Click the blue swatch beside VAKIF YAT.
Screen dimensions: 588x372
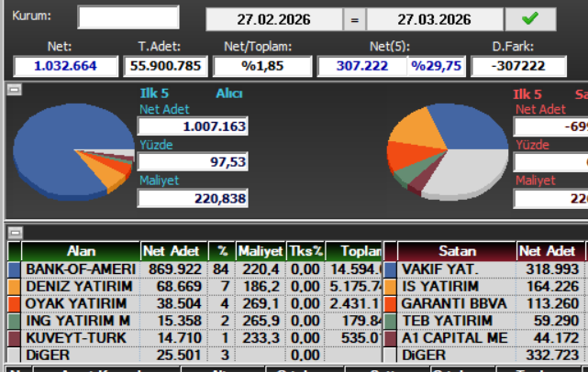(391, 269)
